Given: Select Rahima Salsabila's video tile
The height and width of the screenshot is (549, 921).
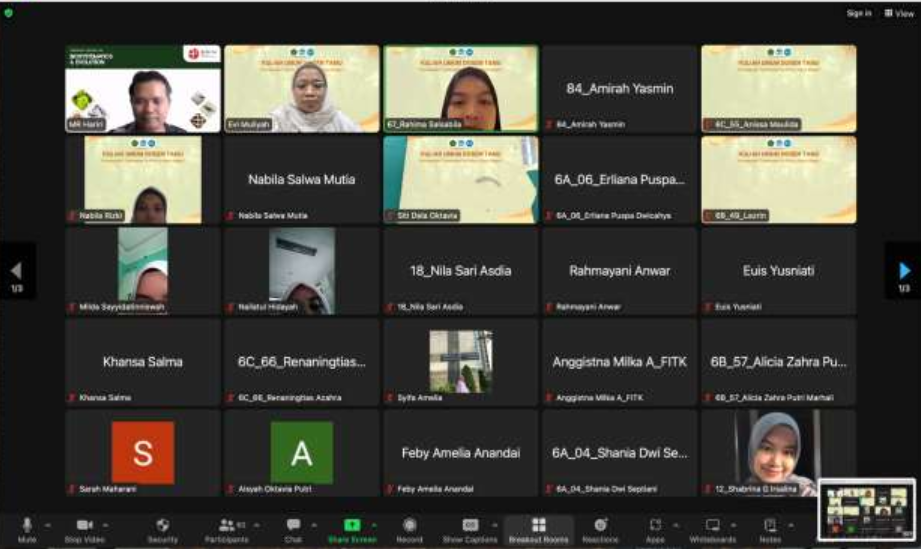Looking at the screenshot, I should coord(460,88).
